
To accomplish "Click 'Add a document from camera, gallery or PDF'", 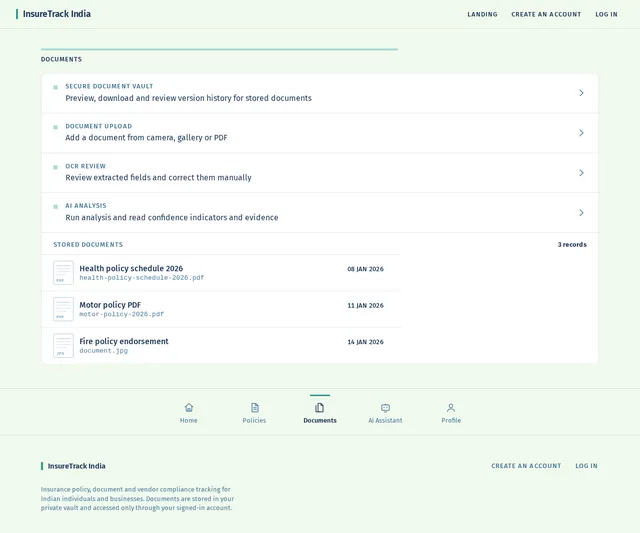I will point(146,138).
